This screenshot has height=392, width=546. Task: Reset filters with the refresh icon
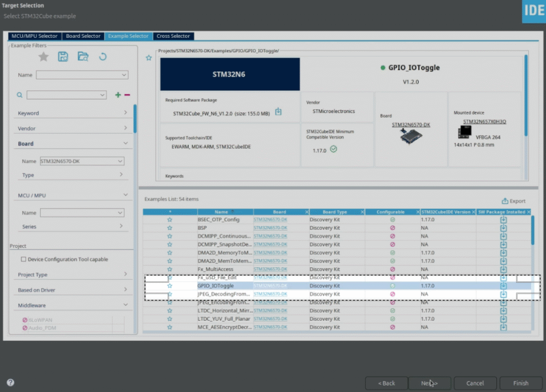102,56
